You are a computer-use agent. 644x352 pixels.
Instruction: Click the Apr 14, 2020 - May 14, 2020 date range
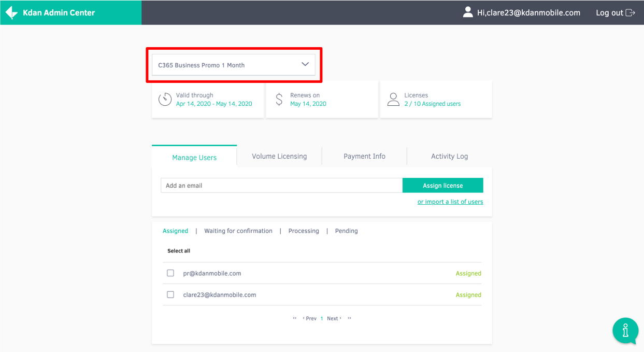(x=214, y=104)
